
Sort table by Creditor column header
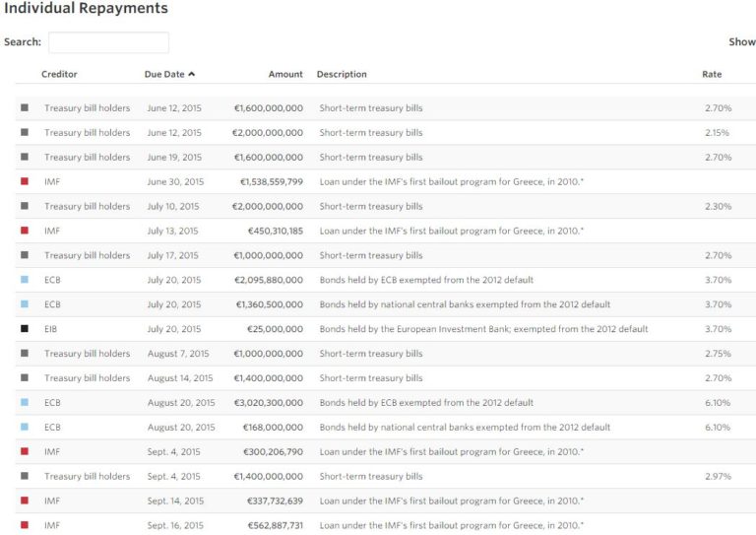click(59, 75)
